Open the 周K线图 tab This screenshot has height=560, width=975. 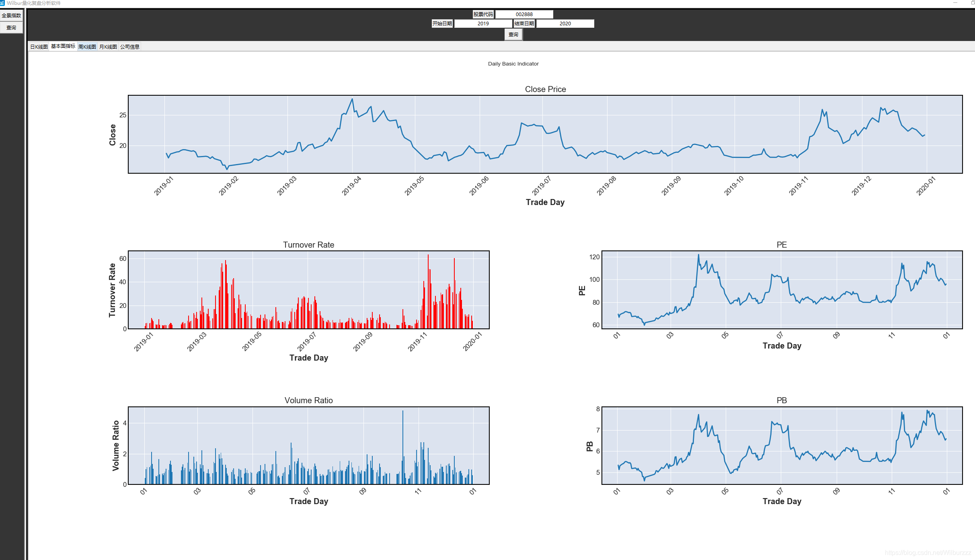pyautogui.click(x=87, y=47)
